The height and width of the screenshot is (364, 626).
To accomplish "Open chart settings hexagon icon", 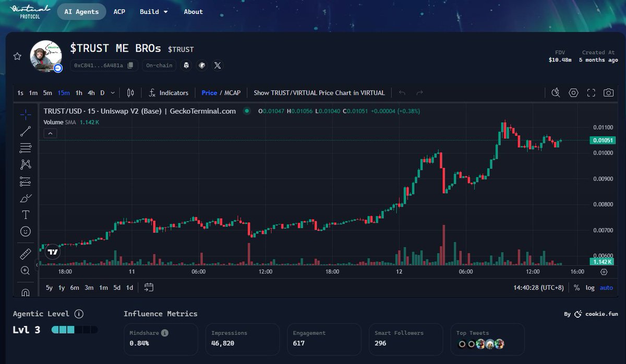I will click(x=573, y=93).
